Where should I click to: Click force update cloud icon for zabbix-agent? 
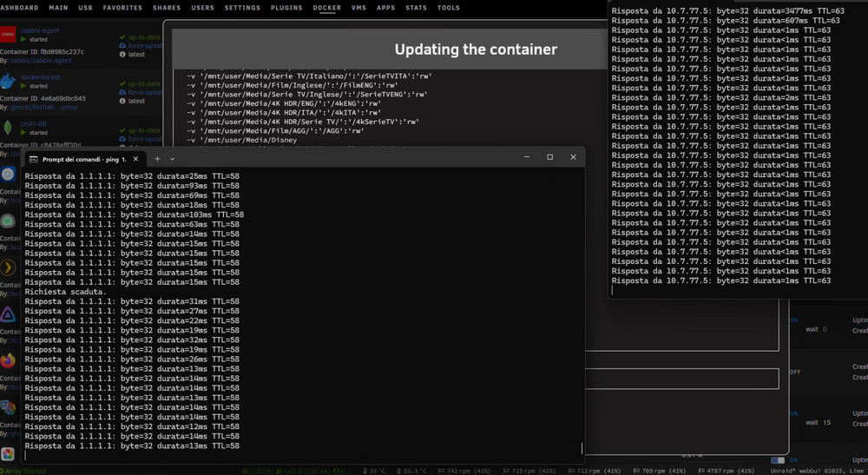(x=122, y=46)
